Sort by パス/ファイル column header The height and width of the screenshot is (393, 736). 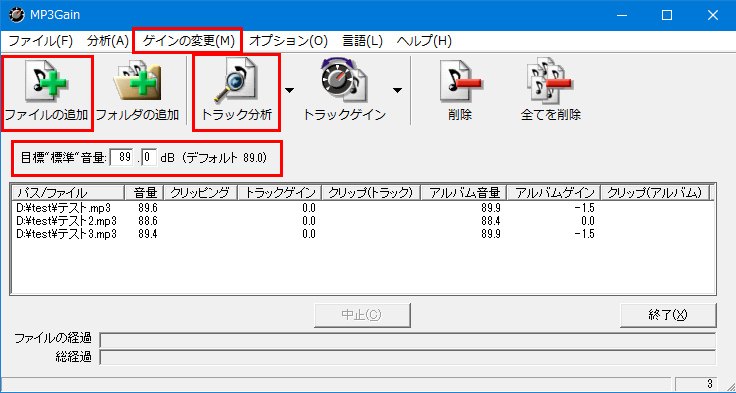68,193
